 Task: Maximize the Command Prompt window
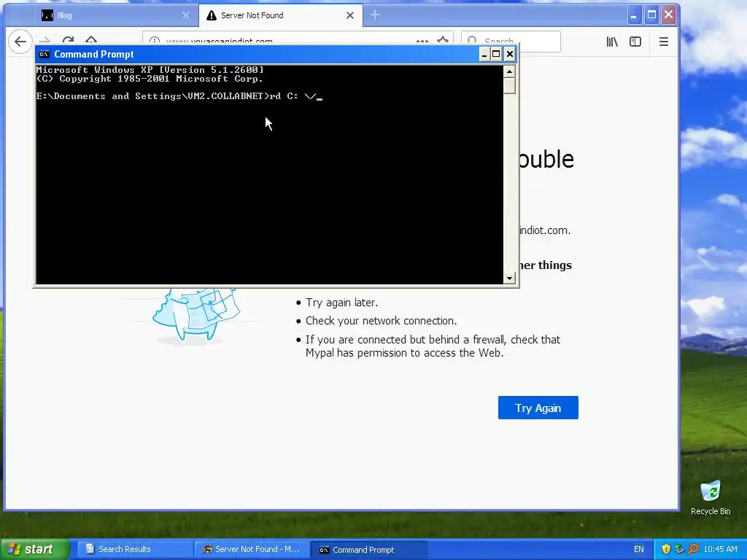coord(496,54)
